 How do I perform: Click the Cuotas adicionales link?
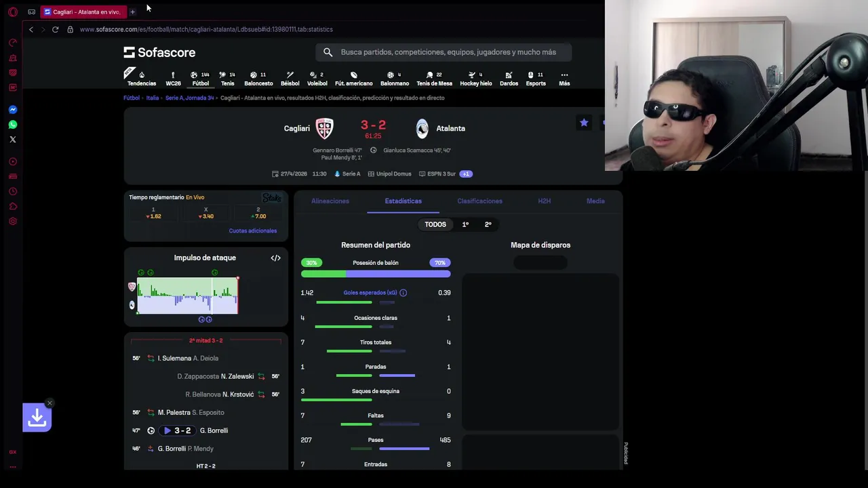point(253,231)
